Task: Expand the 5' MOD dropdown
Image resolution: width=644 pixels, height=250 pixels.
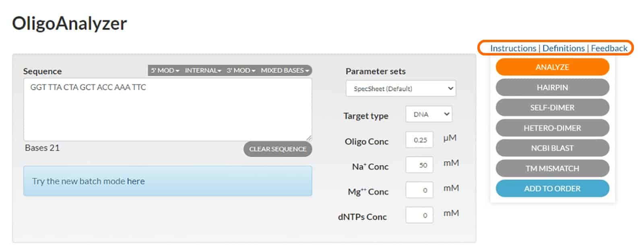Action: [x=165, y=70]
